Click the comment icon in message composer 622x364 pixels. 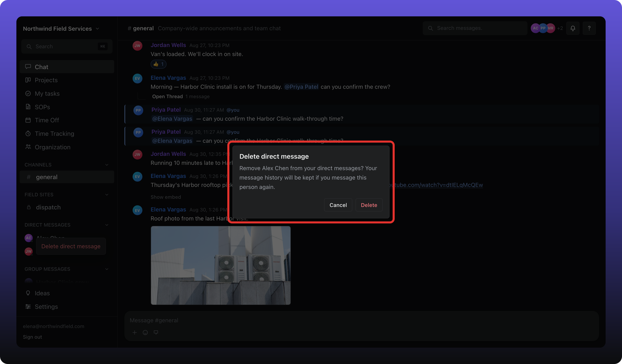pyautogui.click(x=156, y=333)
